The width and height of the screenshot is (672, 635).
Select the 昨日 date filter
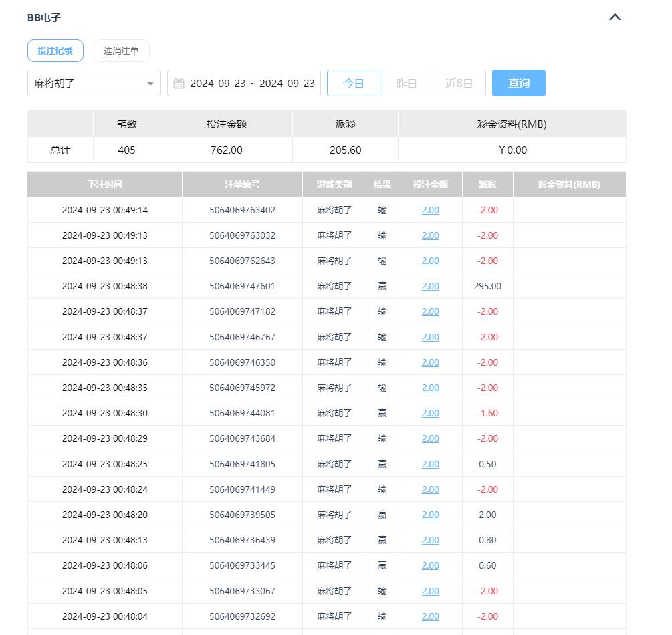pos(406,83)
